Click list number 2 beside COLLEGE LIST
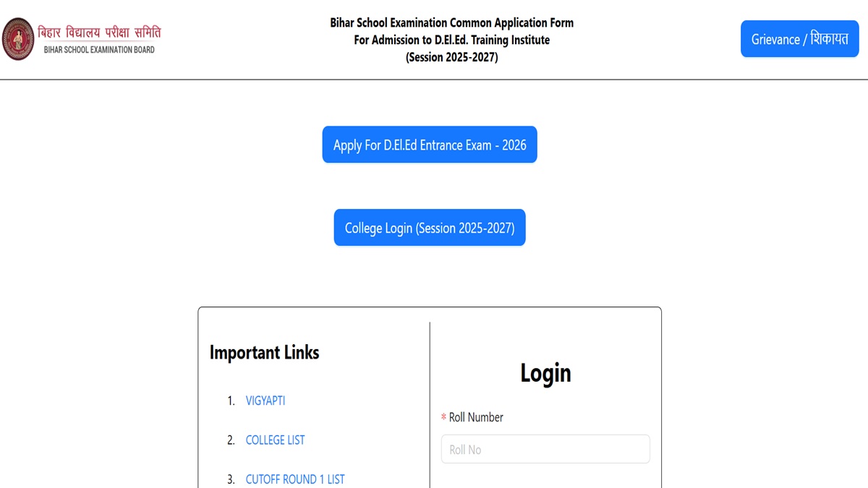868x488 pixels. (x=231, y=440)
